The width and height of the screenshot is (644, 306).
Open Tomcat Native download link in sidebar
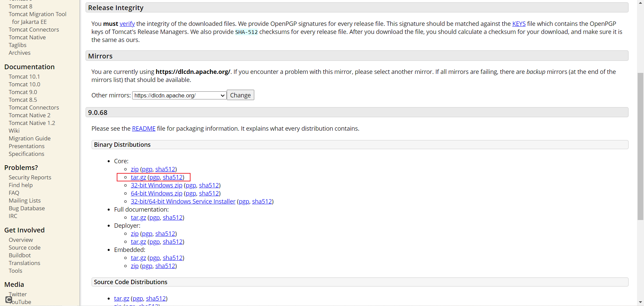[27, 37]
